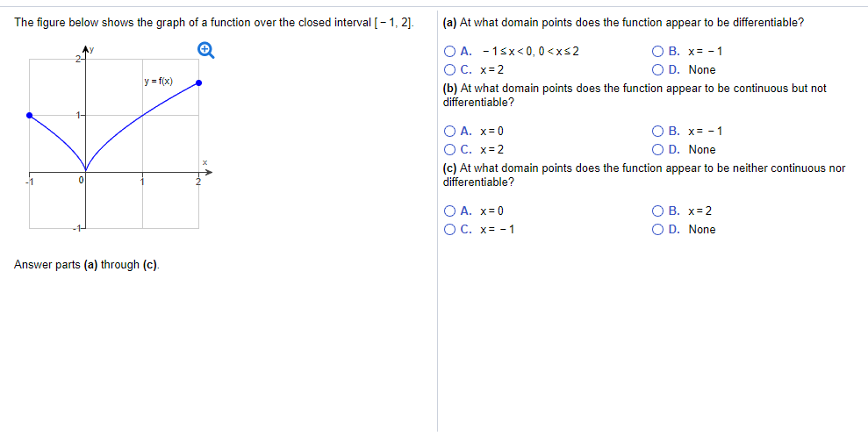Pick part (b) option C: x = 2
The image size is (868, 436).
click(x=450, y=149)
